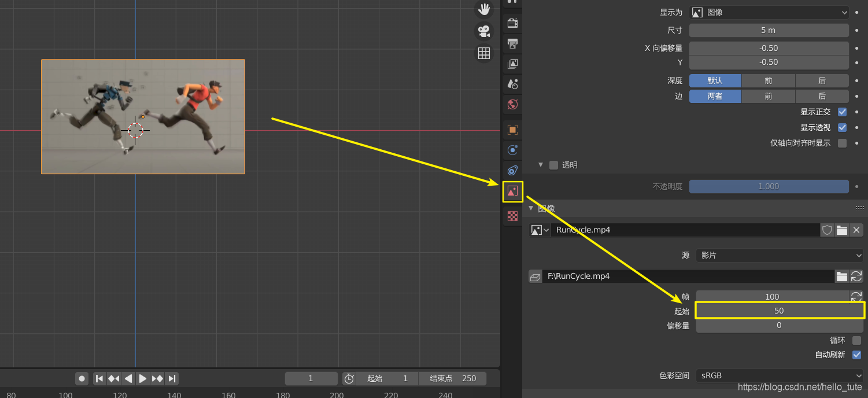Open the 显示为 display type dropdown
This screenshot has height=398, width=868.
pos(769,12)
